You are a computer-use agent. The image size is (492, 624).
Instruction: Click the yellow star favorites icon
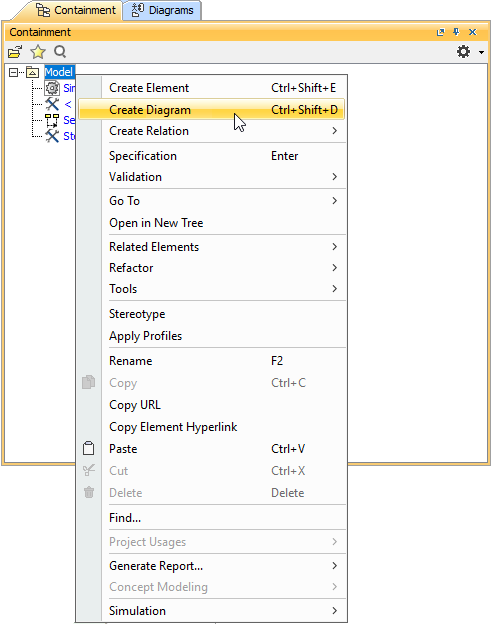click(x=38, y=52)
